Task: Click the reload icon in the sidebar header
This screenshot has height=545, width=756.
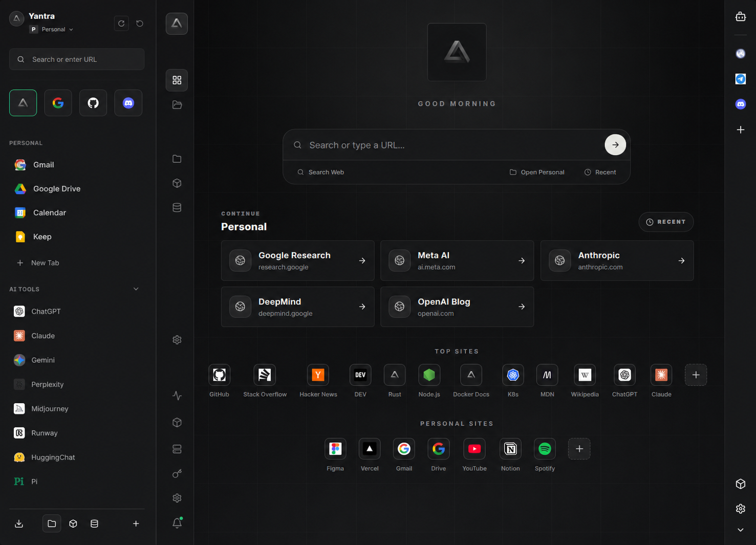Action: click(121, 24)
